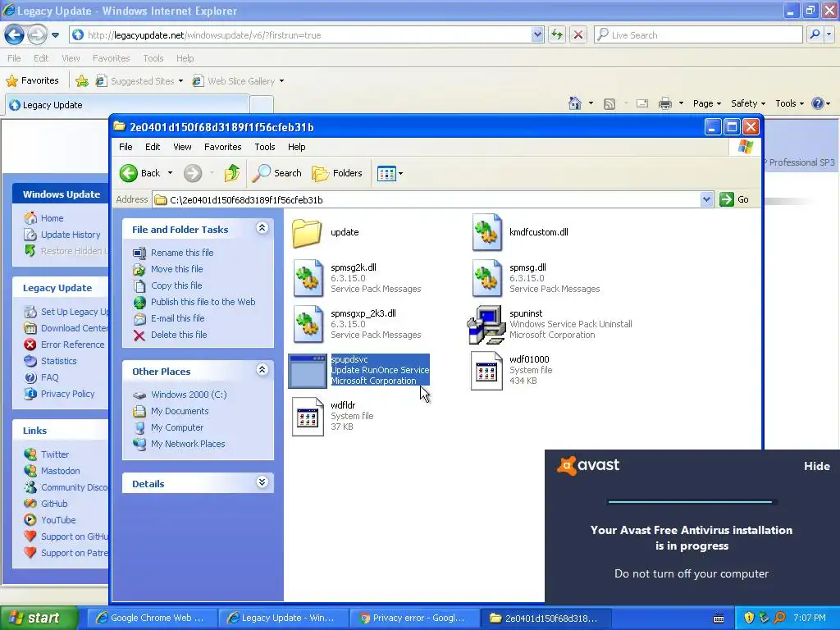Open My Computer from Other Places
The image size is (840, 630).
tap(177, 427)
